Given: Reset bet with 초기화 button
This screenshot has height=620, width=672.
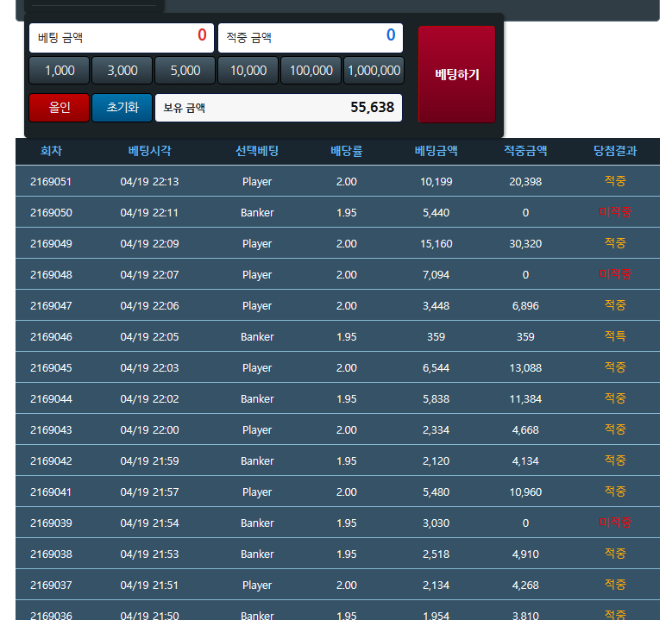Looking at the screenshot, I should coord(122,108).
